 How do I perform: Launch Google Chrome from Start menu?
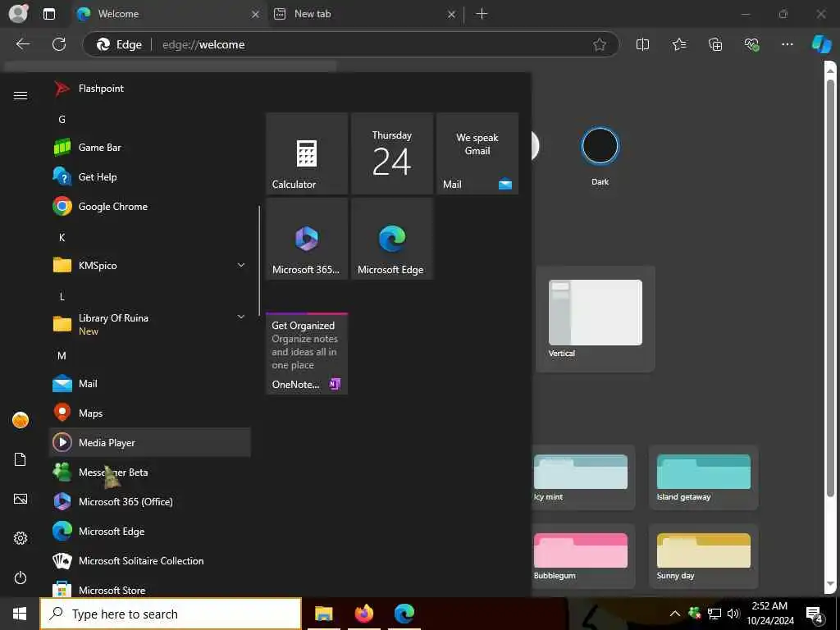pos(150,206)
